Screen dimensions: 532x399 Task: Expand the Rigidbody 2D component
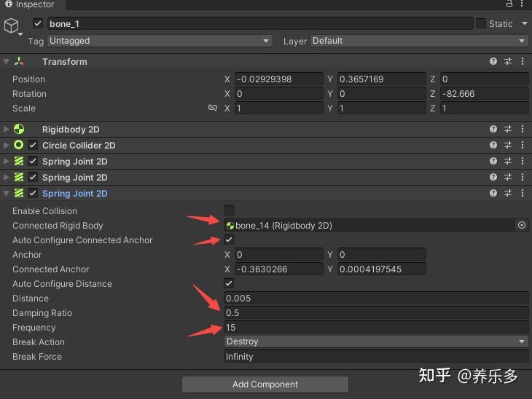pos(6,129)
